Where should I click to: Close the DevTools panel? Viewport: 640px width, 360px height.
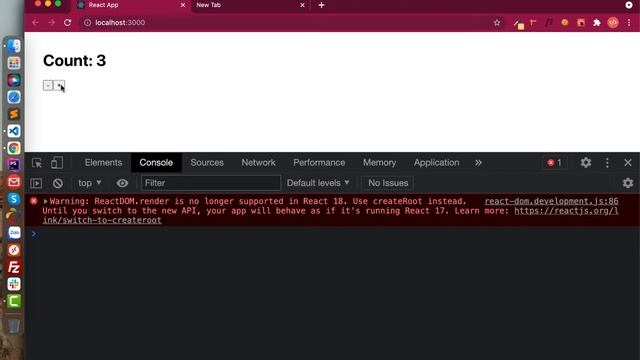click(628, 163)
